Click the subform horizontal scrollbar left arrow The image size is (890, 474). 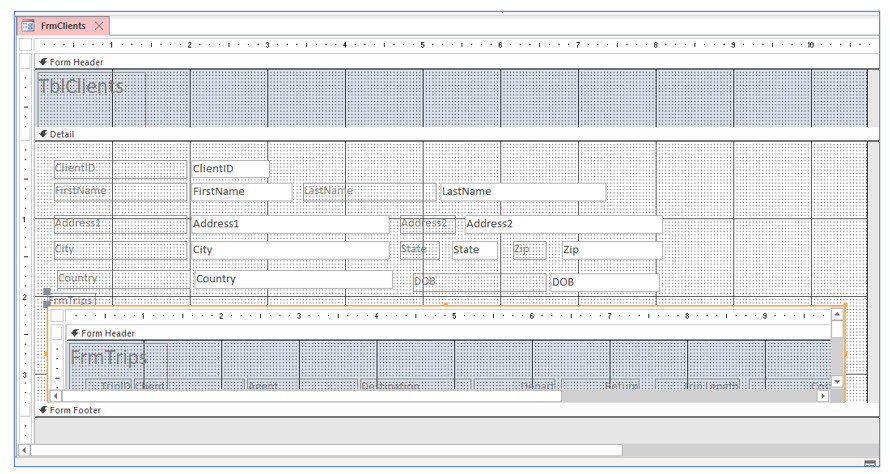[56, 396]
